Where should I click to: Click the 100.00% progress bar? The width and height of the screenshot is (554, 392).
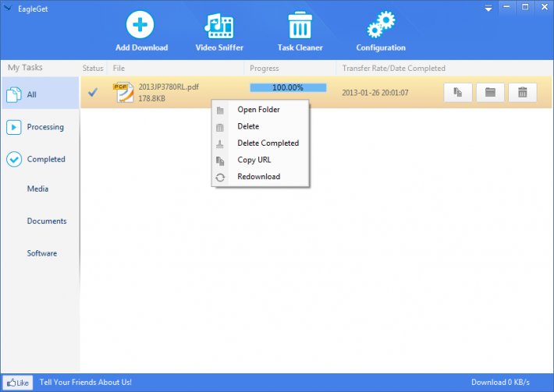pos(288,87)
